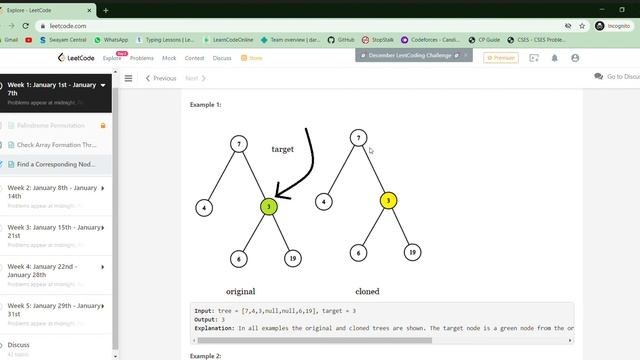Screen dimensions: 640x360
Task: Open Check Array Formation Through Concatenation
Action: coord(56,144)
